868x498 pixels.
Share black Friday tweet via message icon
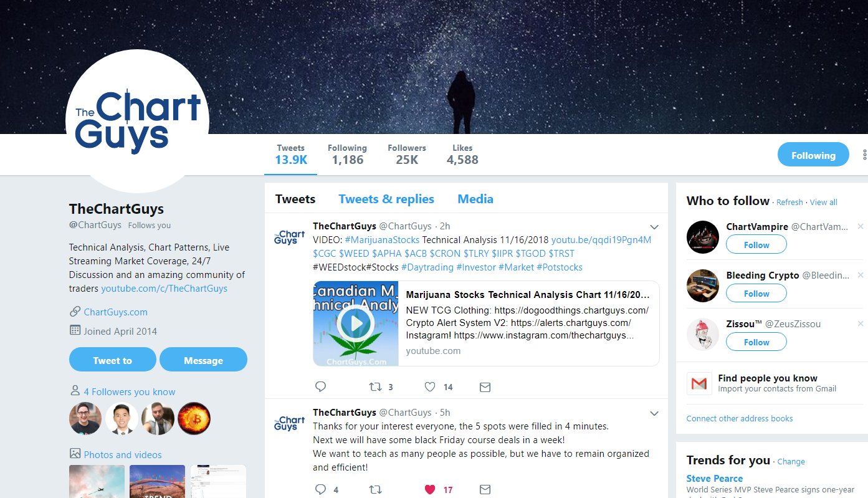point(485,489)
